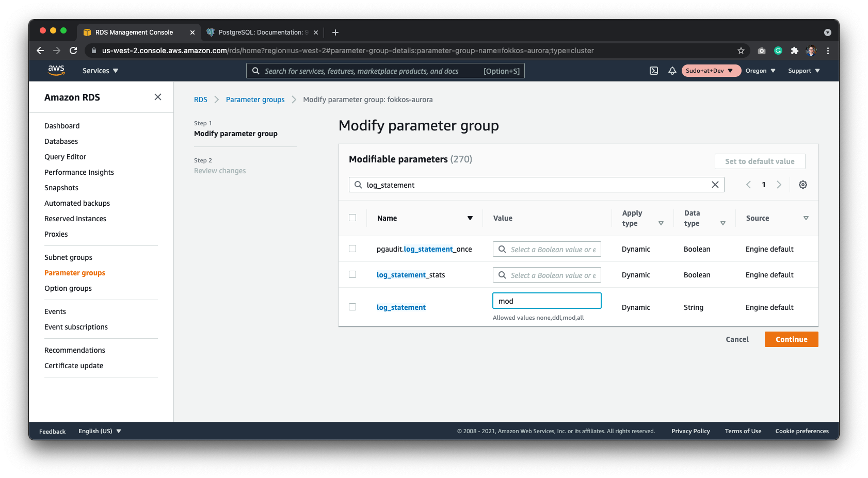Click the Feedback link in footer

tap(52, 432)
